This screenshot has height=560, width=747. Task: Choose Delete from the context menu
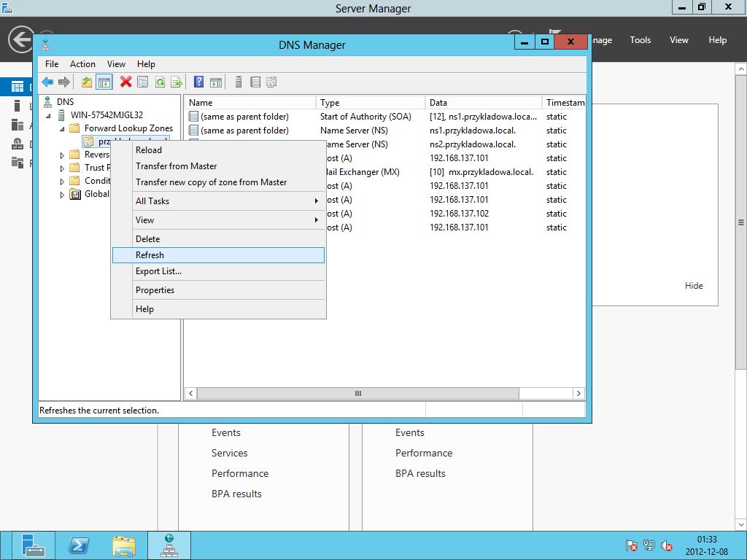coord(219,239)
